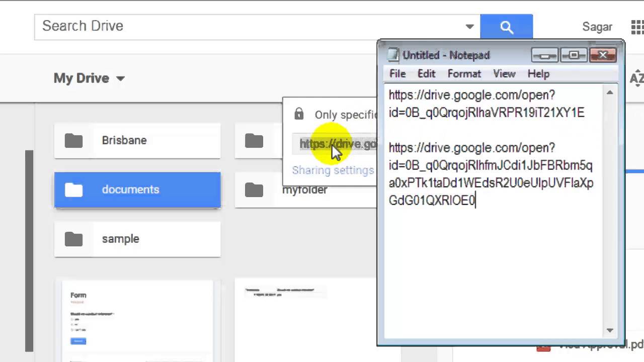Click Notepad scrollbar down arrow
The width and height of the screenshot is (644, 362).
[x=610, y=330]
